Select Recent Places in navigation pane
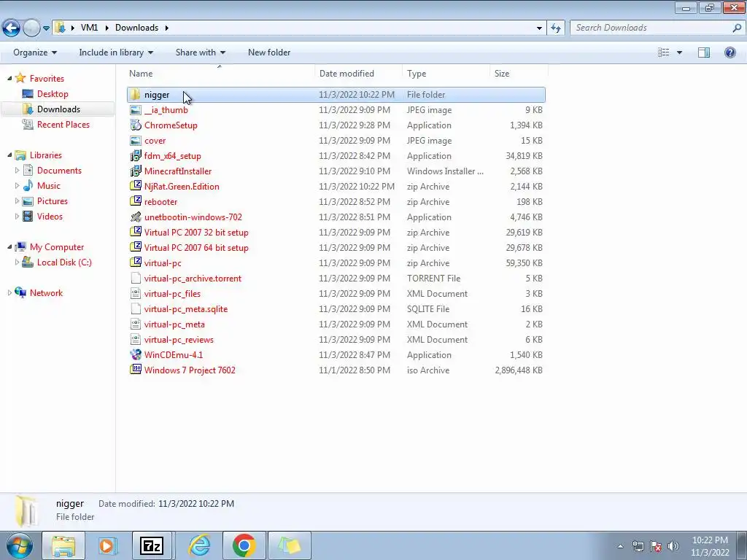Image resolution: width=747 pixels, height=560 pixels. click(x=63, y=124)
